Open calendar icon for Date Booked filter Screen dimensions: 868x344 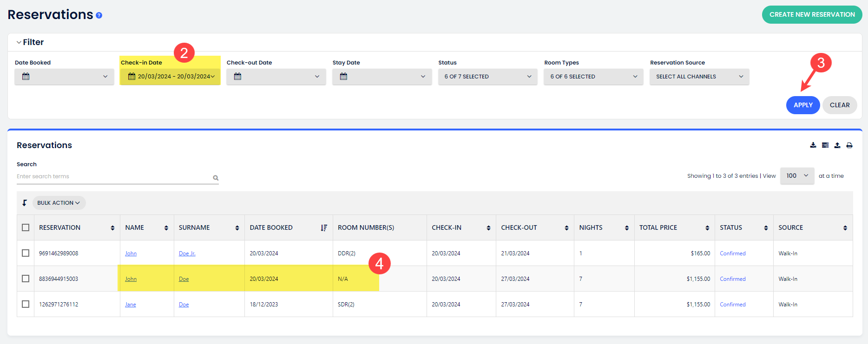pos(26,77)
